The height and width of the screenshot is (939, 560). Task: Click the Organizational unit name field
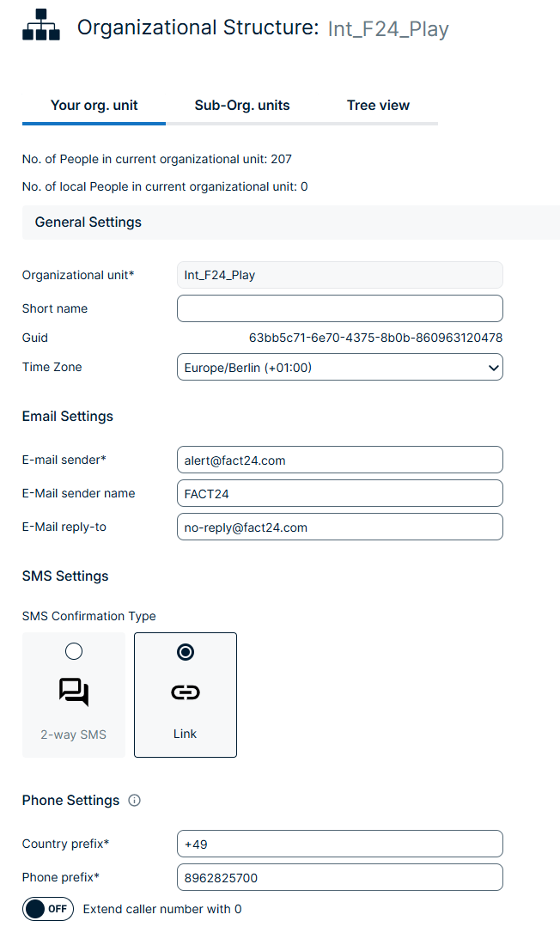tap(339, 275)
